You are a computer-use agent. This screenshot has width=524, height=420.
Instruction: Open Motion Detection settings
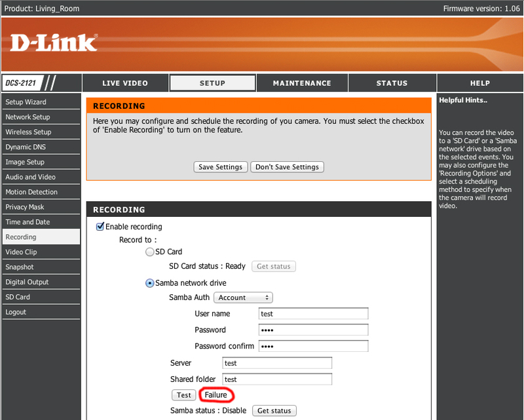coord(41,192)
